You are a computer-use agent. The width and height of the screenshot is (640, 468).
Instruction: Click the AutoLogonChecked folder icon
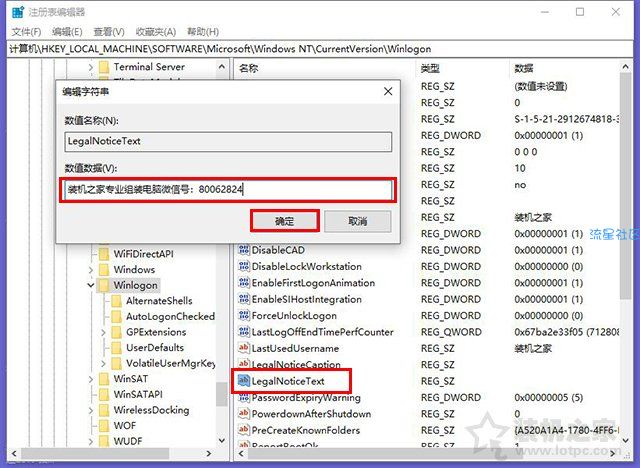click(117, 316)
